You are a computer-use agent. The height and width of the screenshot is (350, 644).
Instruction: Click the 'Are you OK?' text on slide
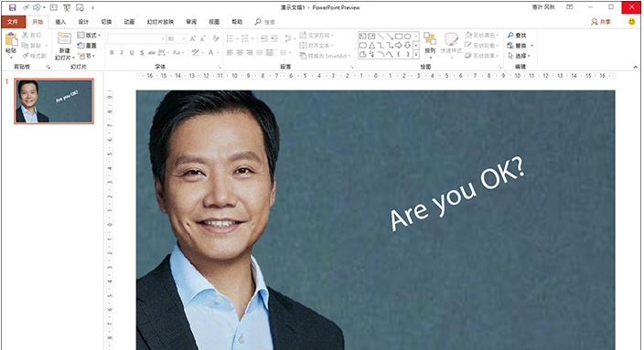pos(456,193)
